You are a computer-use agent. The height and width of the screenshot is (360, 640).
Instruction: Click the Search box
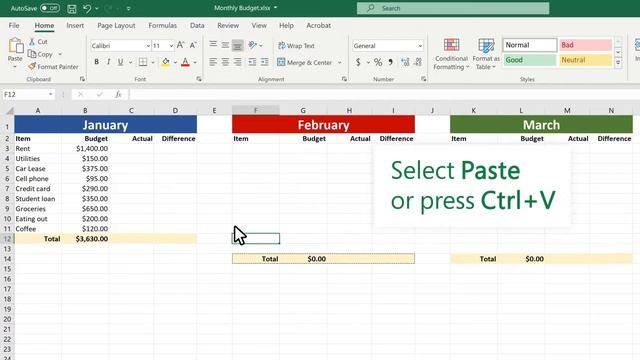coord(453,8)
